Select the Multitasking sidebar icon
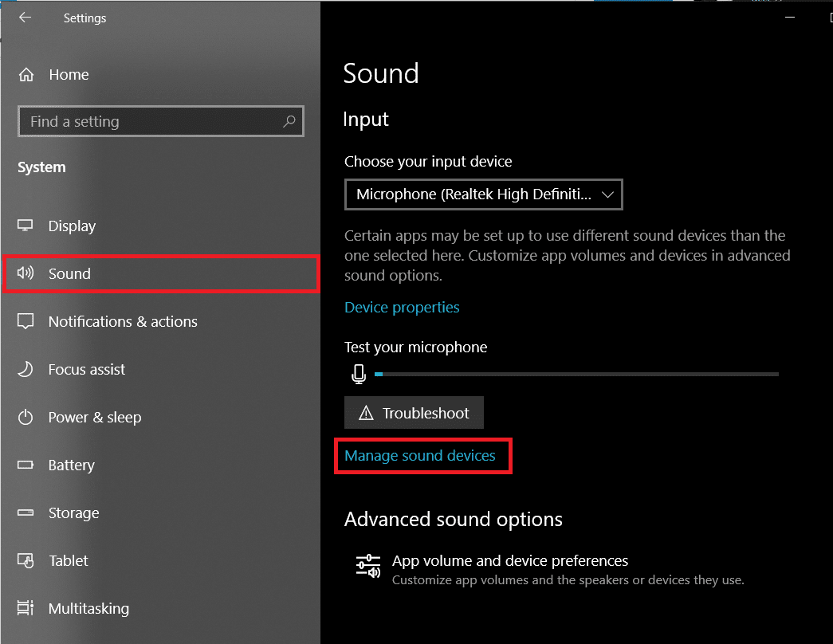 (25, 608)
